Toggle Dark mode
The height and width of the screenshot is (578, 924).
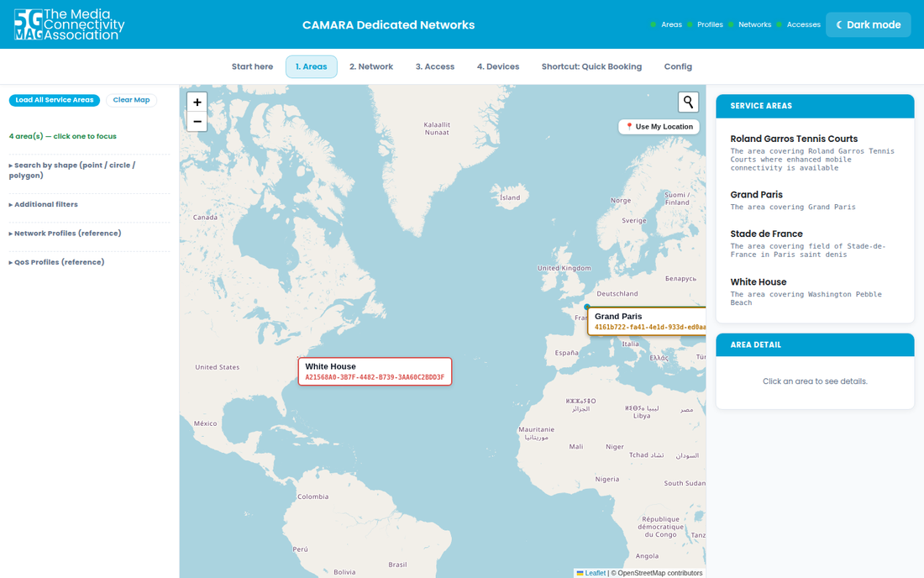click(x=868, y=24)
